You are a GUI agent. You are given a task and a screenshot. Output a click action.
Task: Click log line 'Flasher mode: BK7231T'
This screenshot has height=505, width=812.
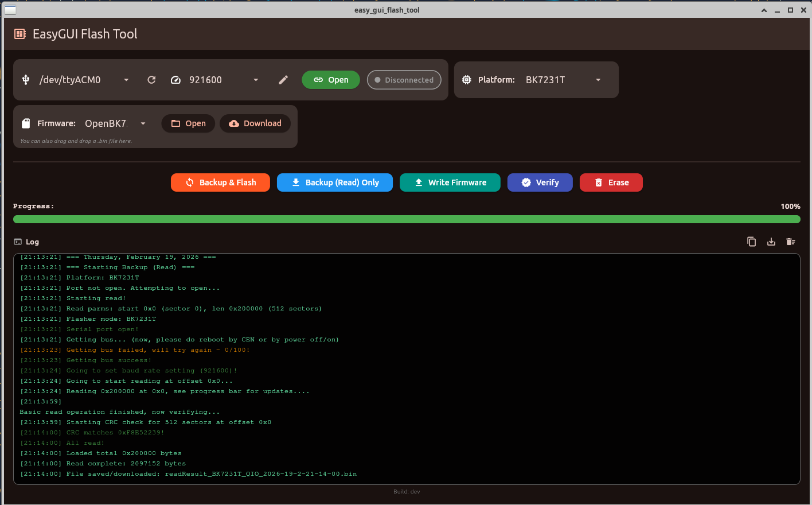[x=88, y=319]
